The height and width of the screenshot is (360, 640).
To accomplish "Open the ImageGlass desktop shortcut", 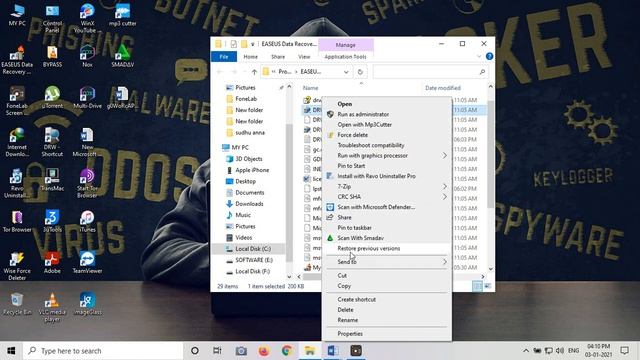I will click(x=87, y=304).
